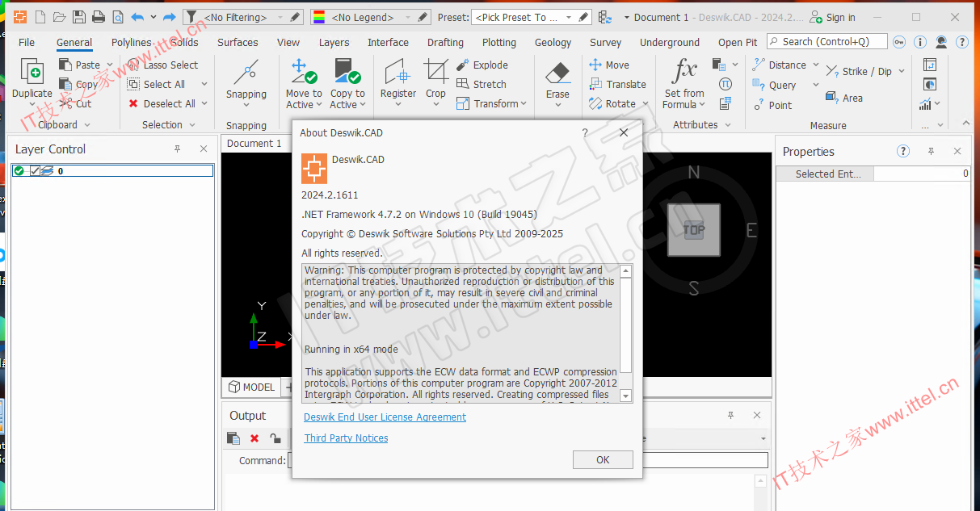Toggle layer 0 green active check
Viewport: 980px width, 511px height.
click(19, 170)
